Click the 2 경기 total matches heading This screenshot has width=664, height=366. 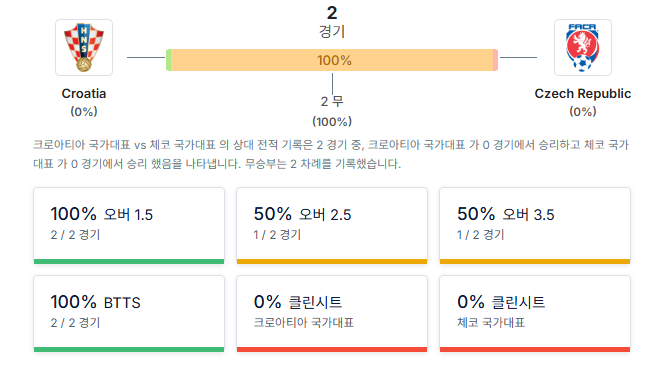pos(332,22)
